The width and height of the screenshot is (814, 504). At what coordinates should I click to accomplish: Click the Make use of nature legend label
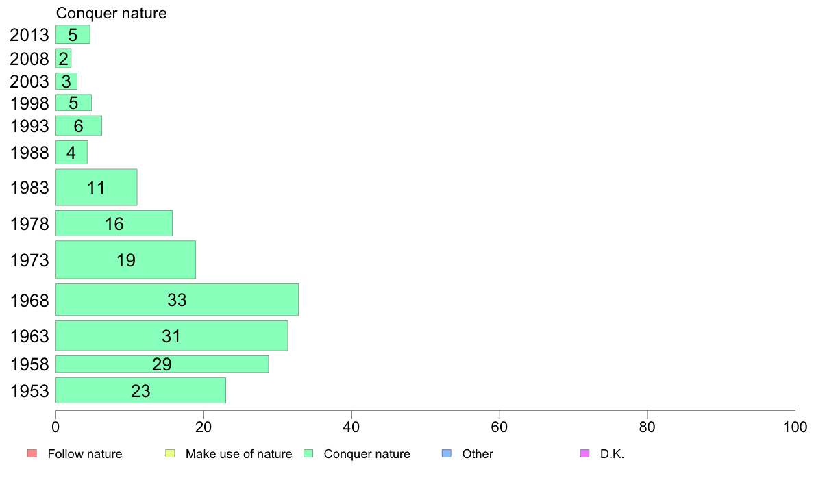(x=239, y=453)
